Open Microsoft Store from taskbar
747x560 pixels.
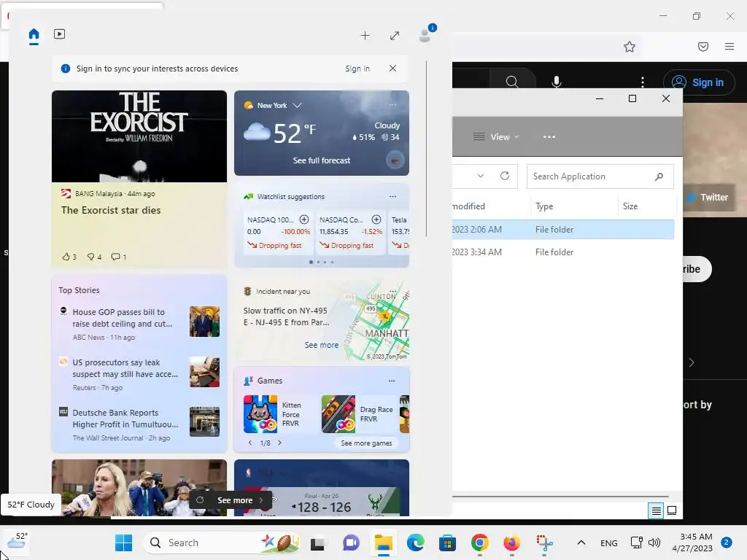pos(447,542)
